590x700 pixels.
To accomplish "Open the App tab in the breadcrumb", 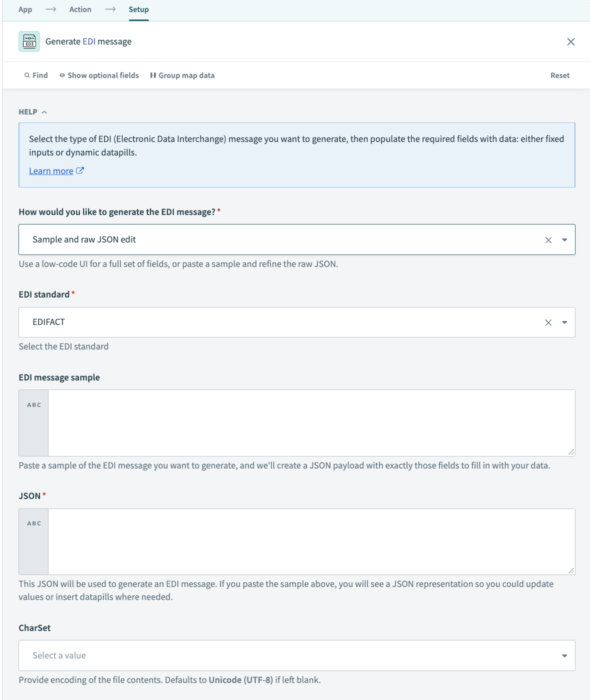I will [25, 9].
